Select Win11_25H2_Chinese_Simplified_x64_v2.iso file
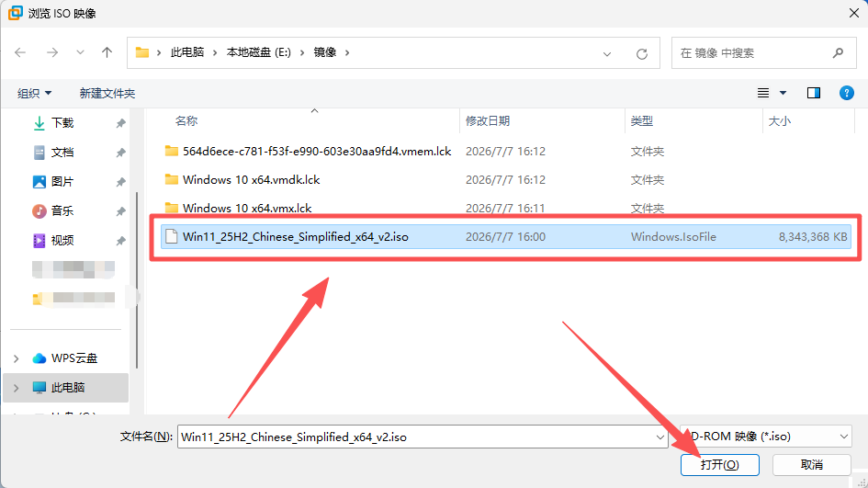The height and width of the screenshot is (488, 868). (x=506, y=236)
